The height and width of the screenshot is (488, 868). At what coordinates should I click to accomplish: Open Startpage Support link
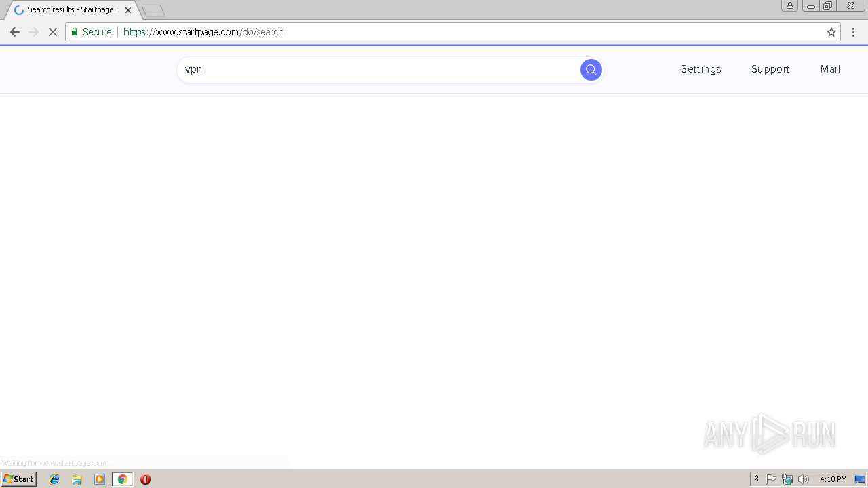[x=770, y=69]
